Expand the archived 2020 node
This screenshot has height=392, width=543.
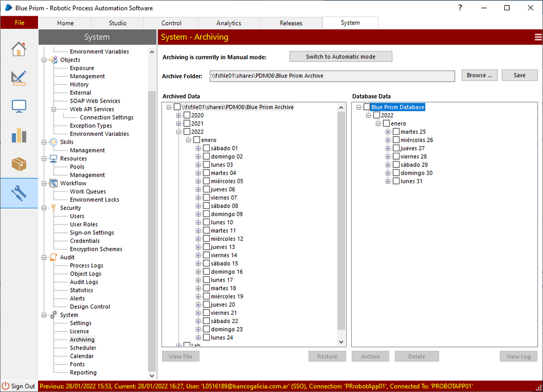(x=179, y=115)
